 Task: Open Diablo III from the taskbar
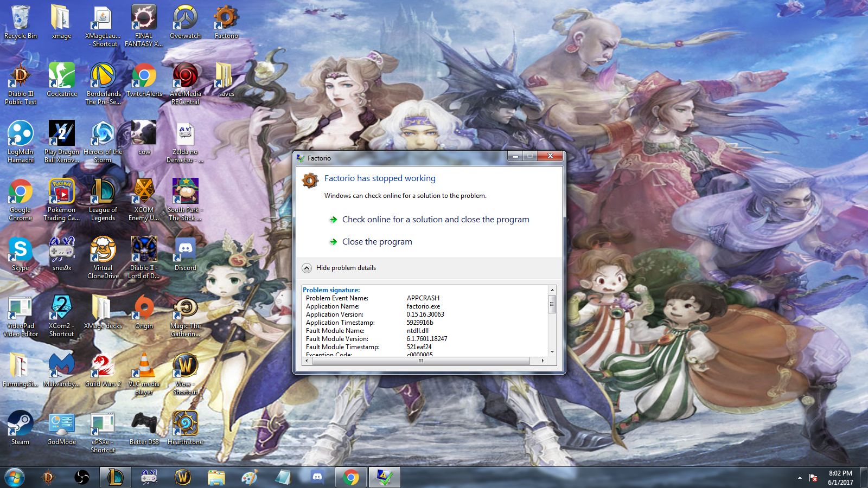tap(48, 477)
